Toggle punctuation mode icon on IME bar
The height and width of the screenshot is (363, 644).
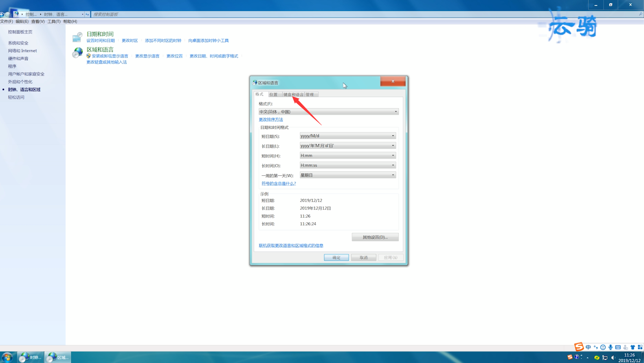click(596, 347)
